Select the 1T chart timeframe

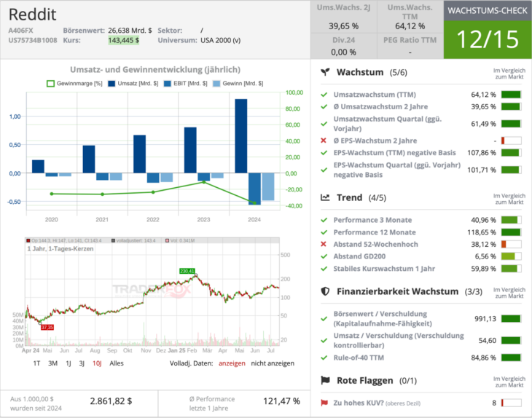36,363
